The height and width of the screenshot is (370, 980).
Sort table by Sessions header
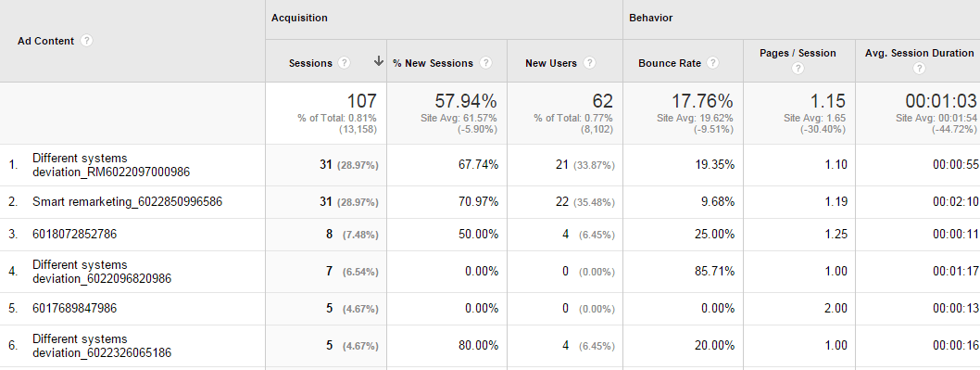[310, 63]
